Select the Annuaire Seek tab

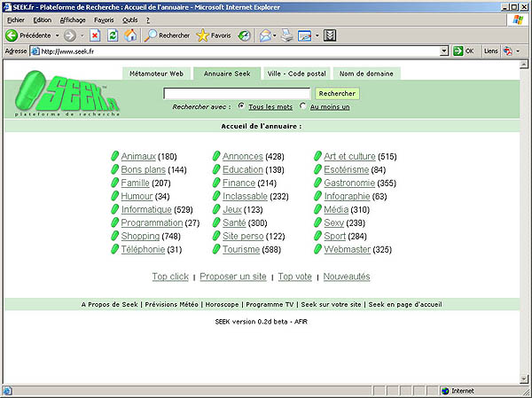tap(227, 74)
